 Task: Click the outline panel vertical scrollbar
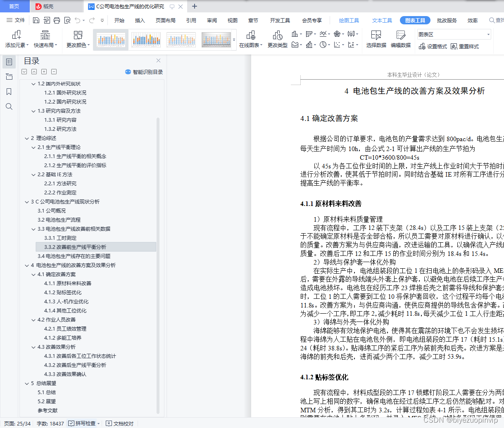point(158,265)
